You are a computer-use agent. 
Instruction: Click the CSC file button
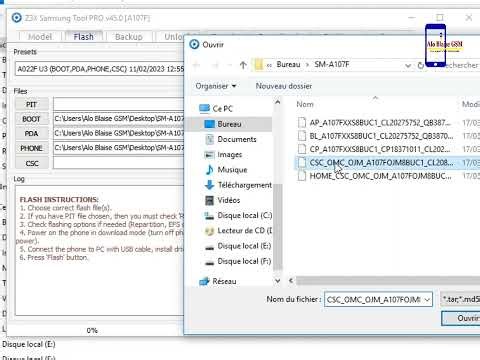pyautogui.click(x=32, y=163)
